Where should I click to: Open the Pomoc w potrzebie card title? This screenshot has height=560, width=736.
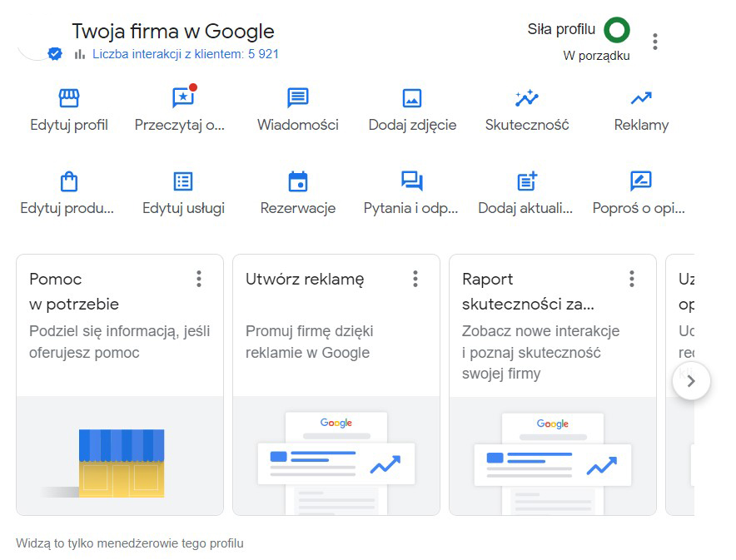[x=74, y=291]
